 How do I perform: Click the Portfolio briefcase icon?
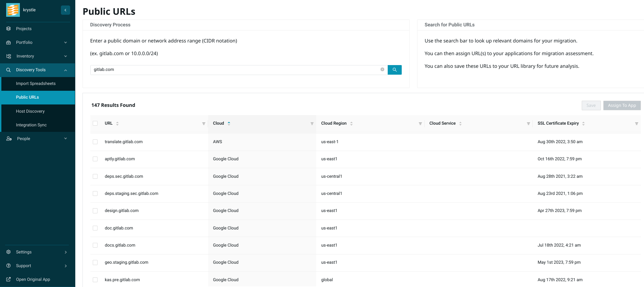pyautogui.click(x=9, y=42)
